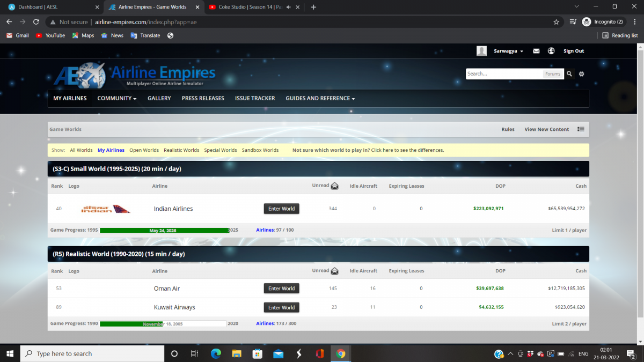Click the Small World game progress bar

click(164, 230)
